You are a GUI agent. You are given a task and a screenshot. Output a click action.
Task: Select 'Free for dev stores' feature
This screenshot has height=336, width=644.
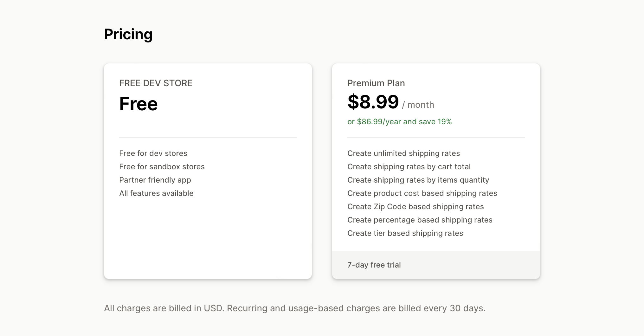coord(153,153)
